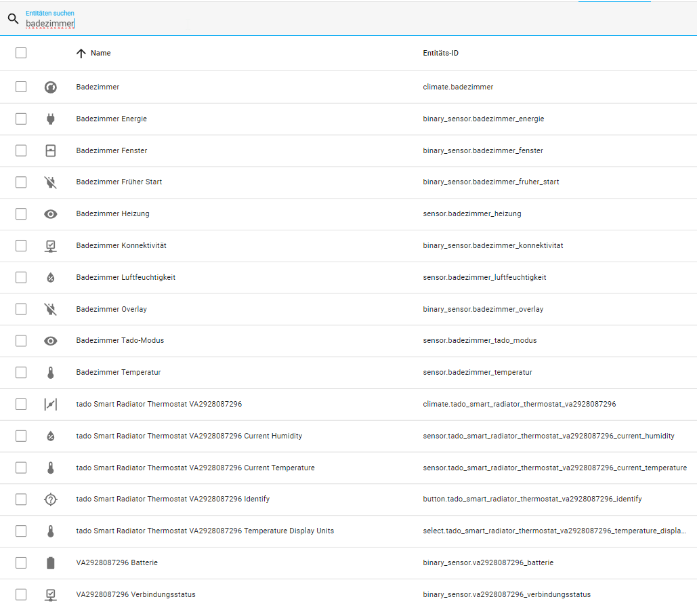697x616 pixels.
Task: Open VA2928087296 Verbindungsstatus entity name
Action: click(x=135, y=594)
